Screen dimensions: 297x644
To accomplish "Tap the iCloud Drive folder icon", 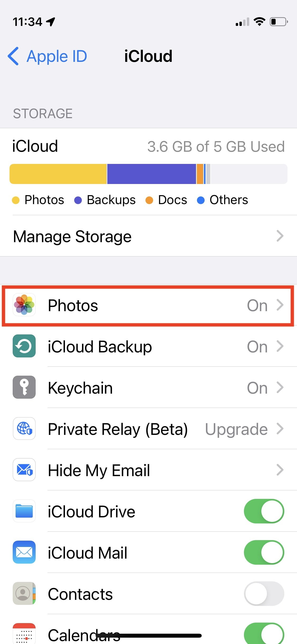I will 24,511.
